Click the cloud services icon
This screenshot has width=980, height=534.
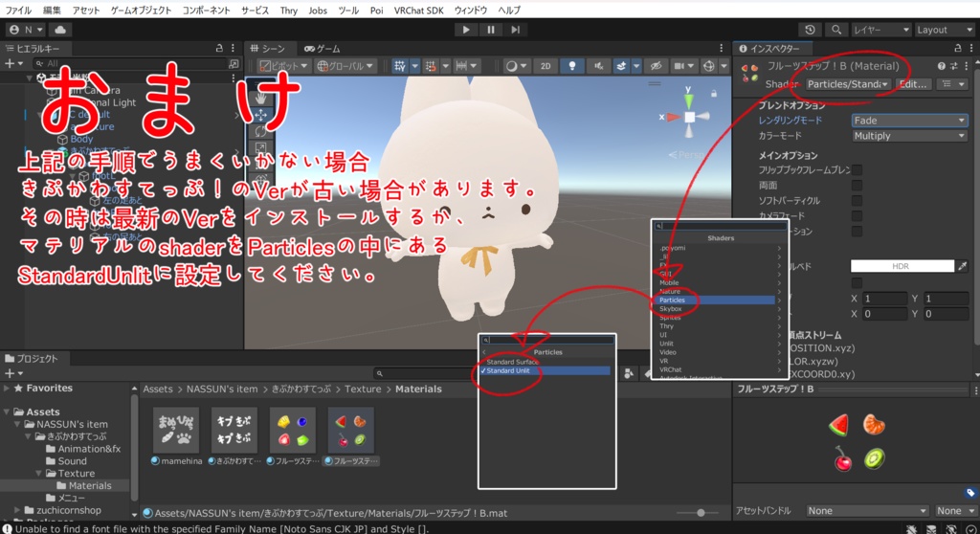[60, 30]
